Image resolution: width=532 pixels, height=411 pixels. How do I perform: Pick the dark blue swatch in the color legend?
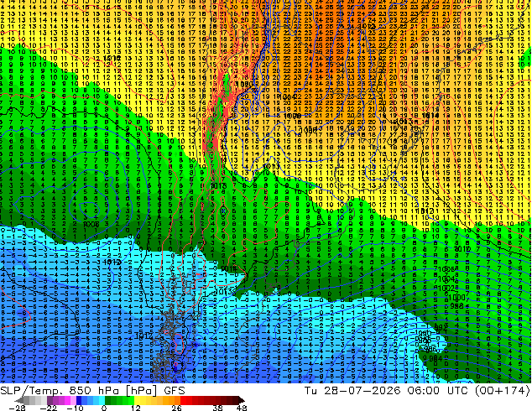click(79, 400)
